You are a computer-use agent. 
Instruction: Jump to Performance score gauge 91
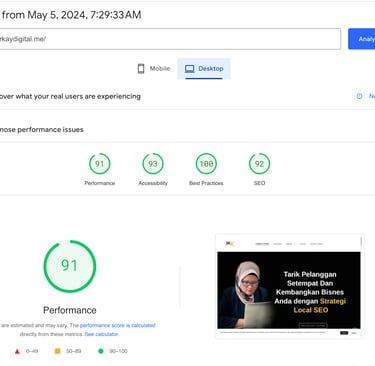[x=99, y=164]
